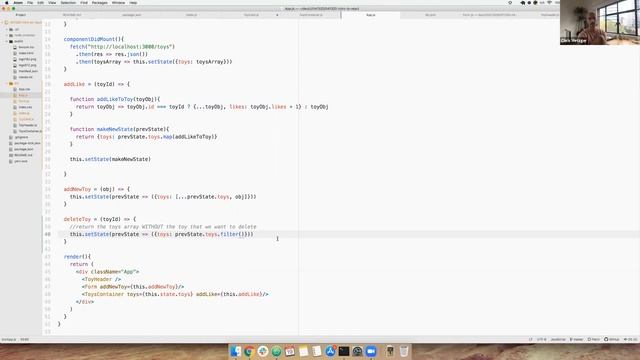Click the Wi-Fi icon in the menu bar
This screenshot has height=360, width=640.
tap(549, 2)
